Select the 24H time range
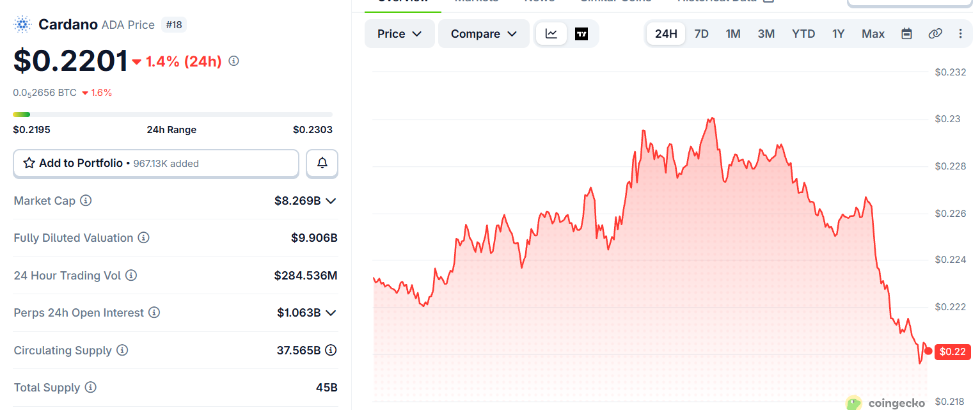980x410 pixels. click(x=666, y=34)
